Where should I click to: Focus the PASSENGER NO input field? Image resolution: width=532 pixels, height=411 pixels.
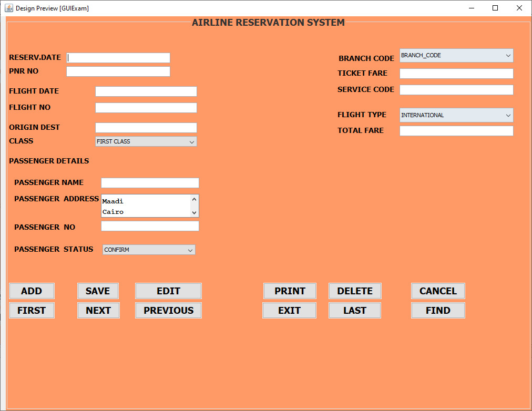(x=150, y=226)
